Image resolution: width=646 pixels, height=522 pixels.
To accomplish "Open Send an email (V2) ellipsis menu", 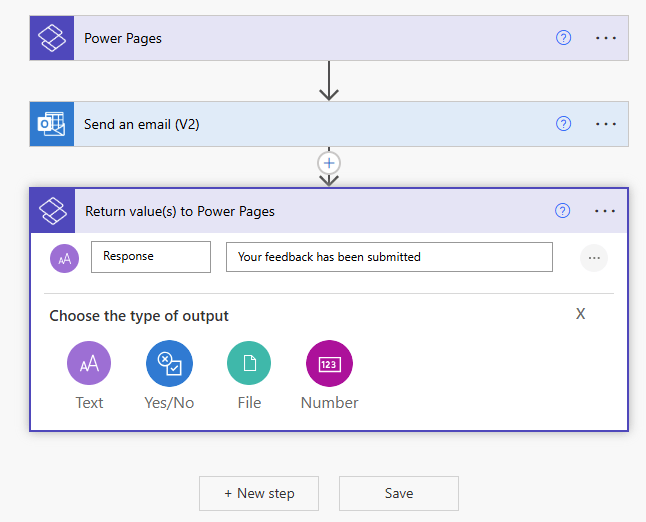I will click(x=606, y=124).
